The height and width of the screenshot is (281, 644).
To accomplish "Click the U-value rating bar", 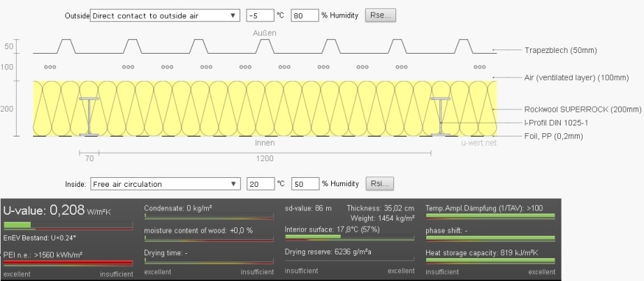I will 68,226.
